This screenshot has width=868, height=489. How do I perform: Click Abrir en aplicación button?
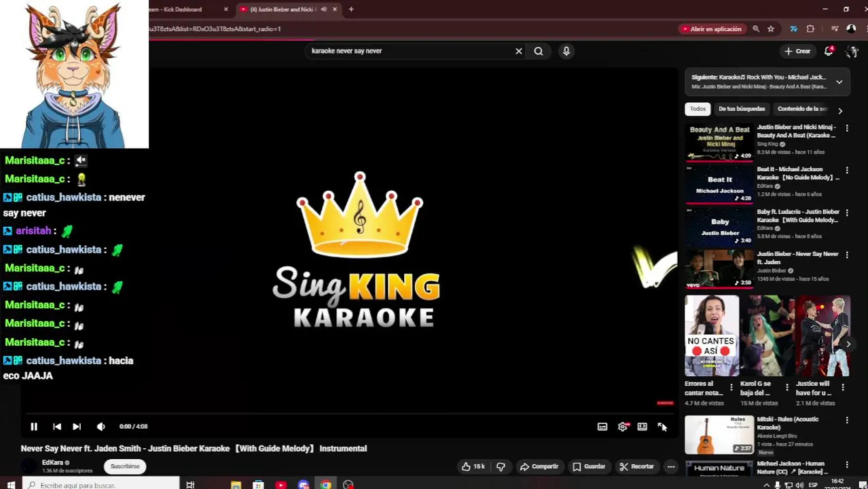pos(711,29)
